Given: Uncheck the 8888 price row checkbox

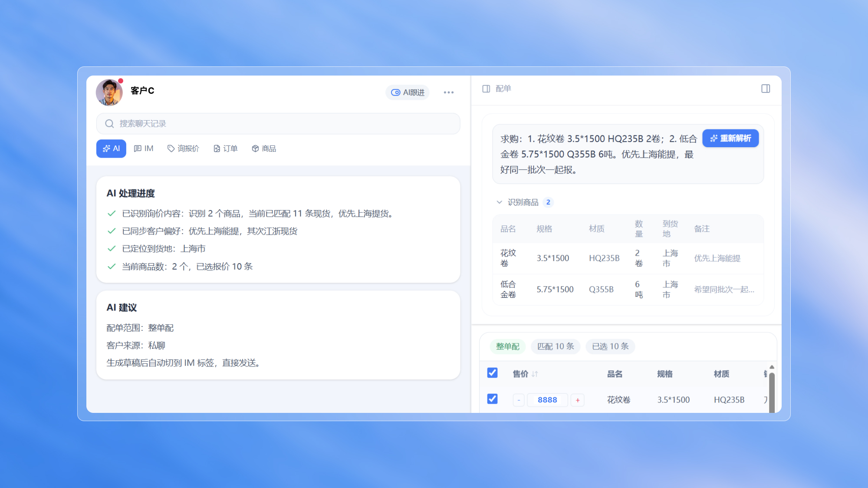Looking at the screenshot, I should click(492, 399).
